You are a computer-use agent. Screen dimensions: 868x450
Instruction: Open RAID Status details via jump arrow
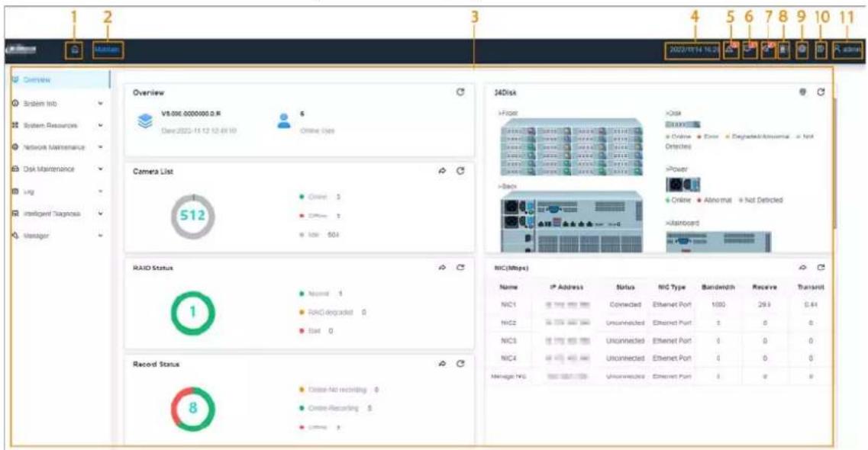tap(442, 268)
